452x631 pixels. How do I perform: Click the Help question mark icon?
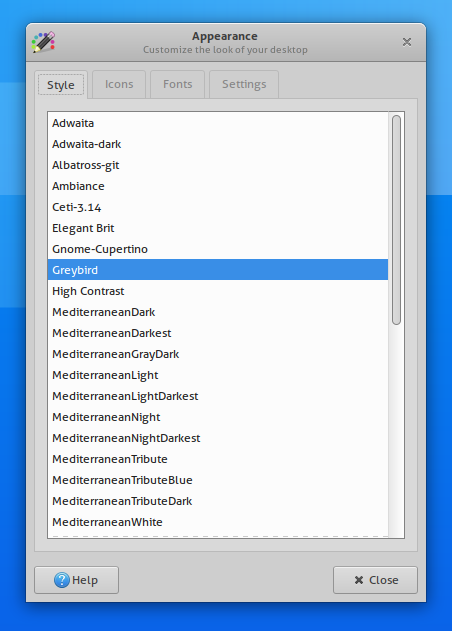(62, 580)
